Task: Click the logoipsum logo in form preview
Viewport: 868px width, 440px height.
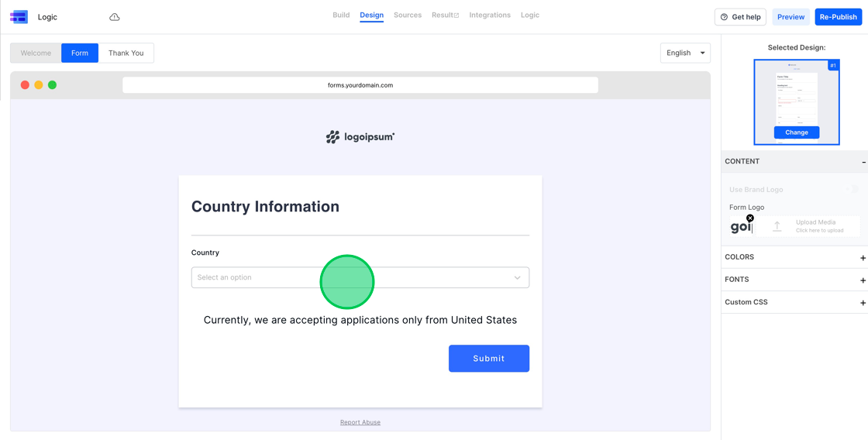Action: click(360, 137)
